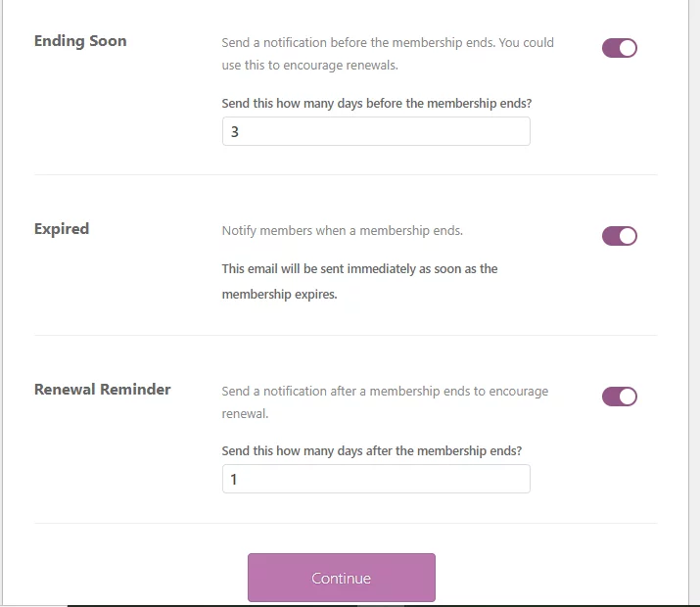Click 'Notify members when a membership ends' text

pos(343,231)
